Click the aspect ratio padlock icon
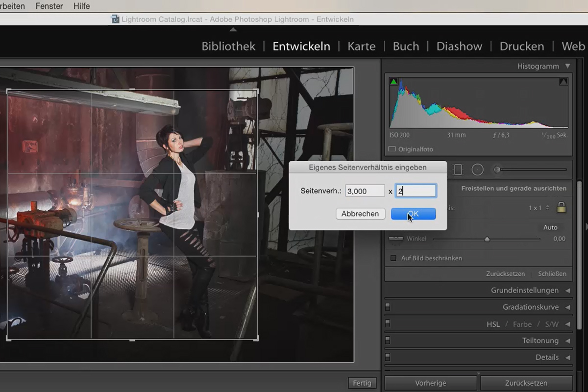This screenshot has height=392, width=588. pyautogui.click(x=562, y=207)
